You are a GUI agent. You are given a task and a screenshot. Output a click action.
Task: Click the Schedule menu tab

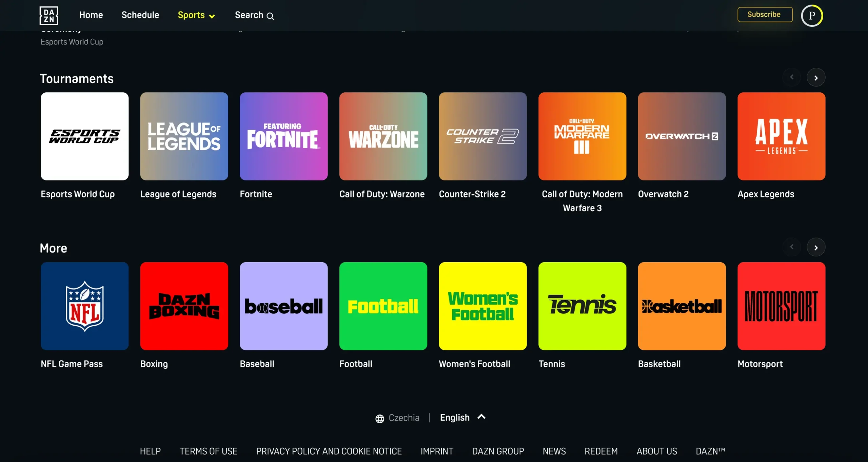coord(141,16)
